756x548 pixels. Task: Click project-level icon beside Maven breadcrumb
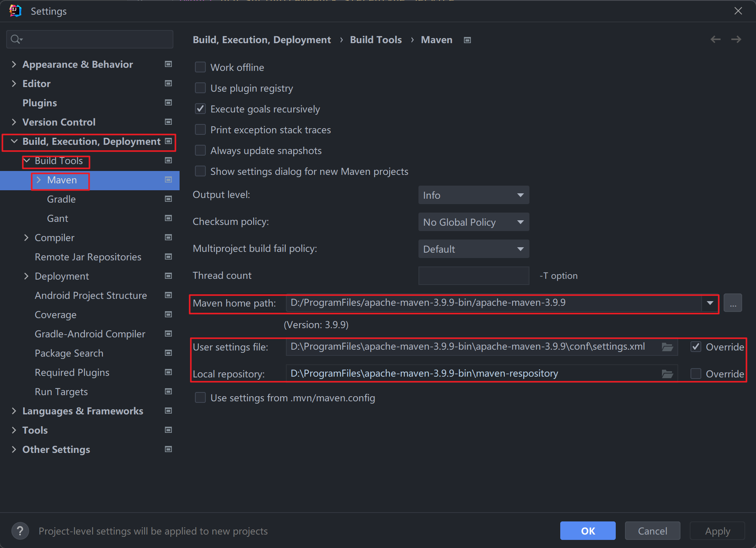click(467, 40)
